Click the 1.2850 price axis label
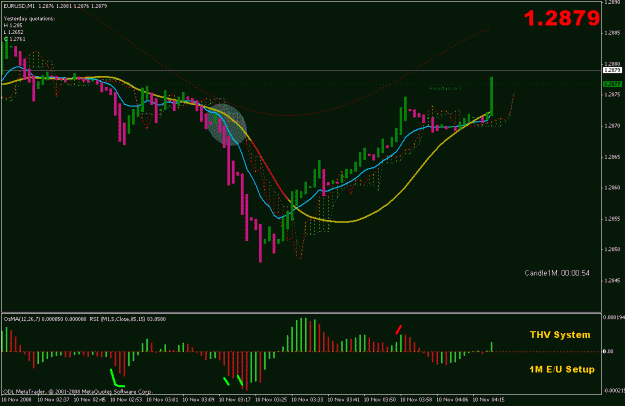The image size is (625, 406). pyautogui.click(x=613, y=249)
